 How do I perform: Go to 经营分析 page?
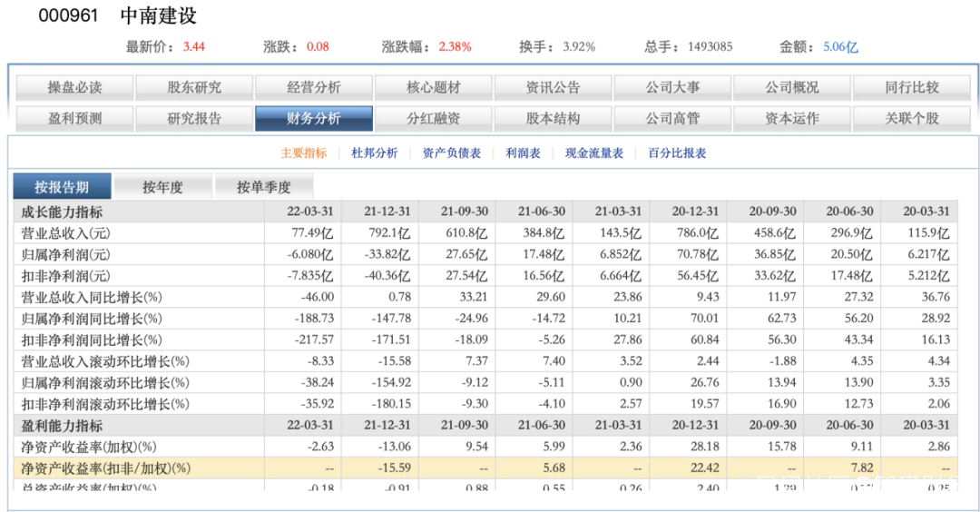pos(314,88)
